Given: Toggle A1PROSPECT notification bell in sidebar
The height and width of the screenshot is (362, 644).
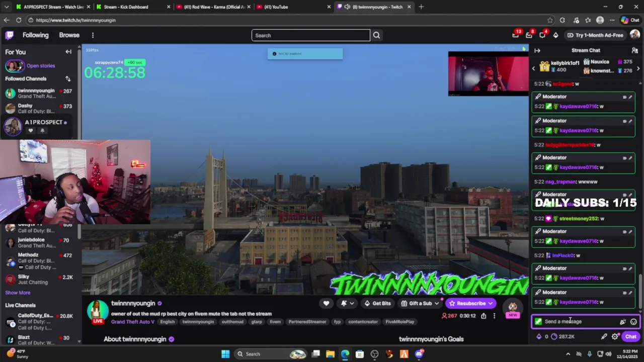Looking at the screenshot, I should (42, 131).
